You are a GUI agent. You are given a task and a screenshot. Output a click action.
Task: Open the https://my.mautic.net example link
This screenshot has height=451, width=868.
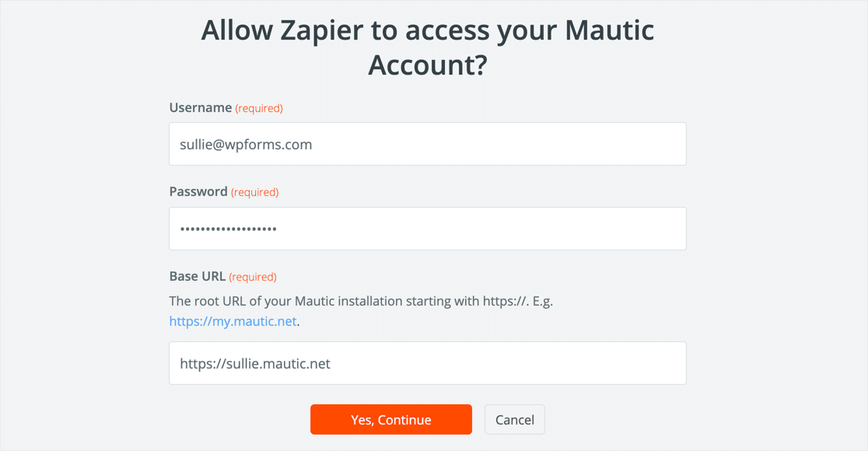233,321
